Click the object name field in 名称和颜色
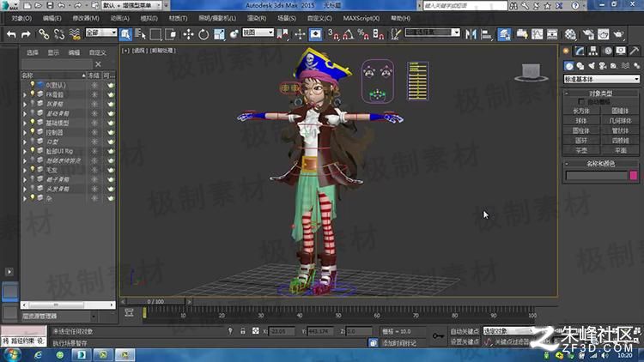Viewport: 644px width, 362px height. 597,176
